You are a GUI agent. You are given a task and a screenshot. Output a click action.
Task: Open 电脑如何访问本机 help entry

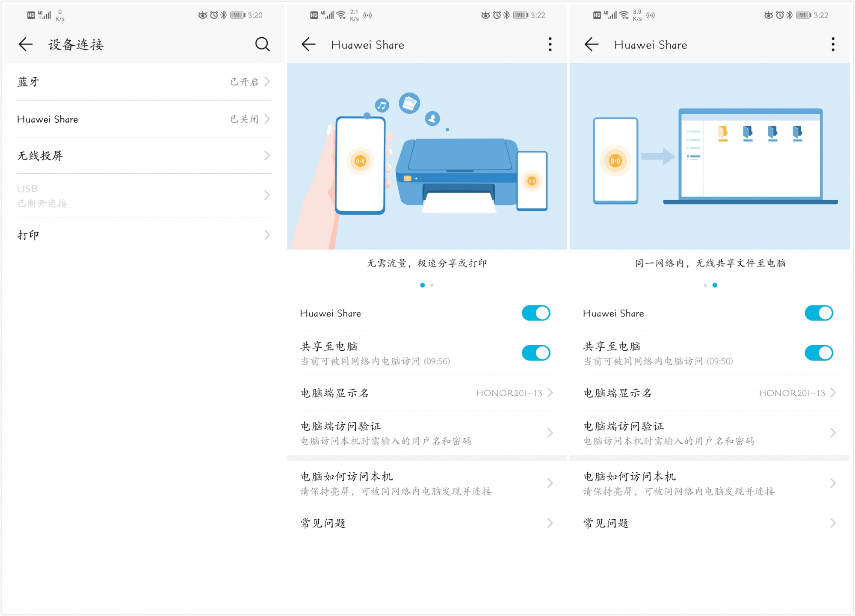[x=426, y=483]
